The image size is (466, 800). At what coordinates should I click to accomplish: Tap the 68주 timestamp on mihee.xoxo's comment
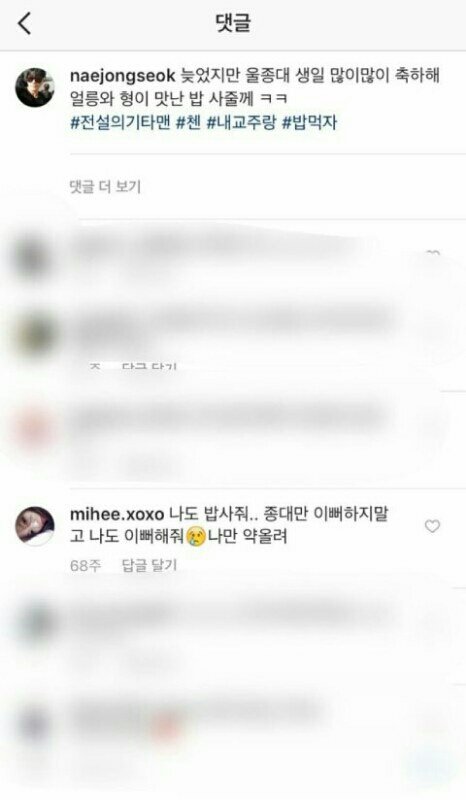(x=85, y=565)
